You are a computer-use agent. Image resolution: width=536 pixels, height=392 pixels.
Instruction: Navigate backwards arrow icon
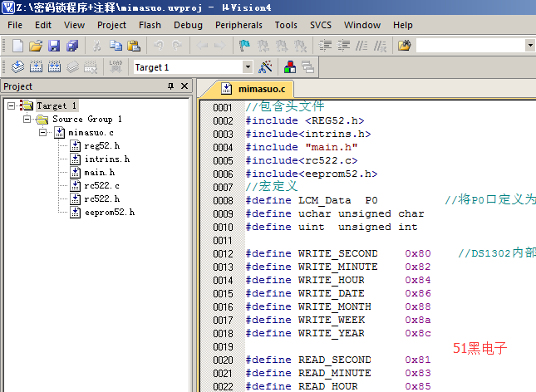(x=202, y=46)
